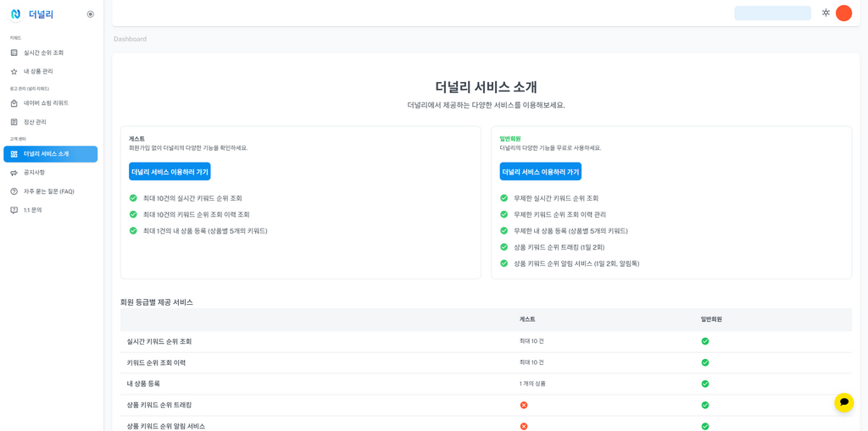Open 실시간 순위 조회 menu

pyautogui.click(x=50, y=53)
